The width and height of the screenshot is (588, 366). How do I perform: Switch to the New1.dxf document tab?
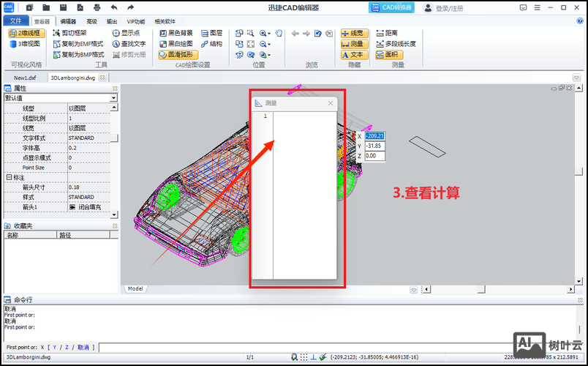[25, 77]
